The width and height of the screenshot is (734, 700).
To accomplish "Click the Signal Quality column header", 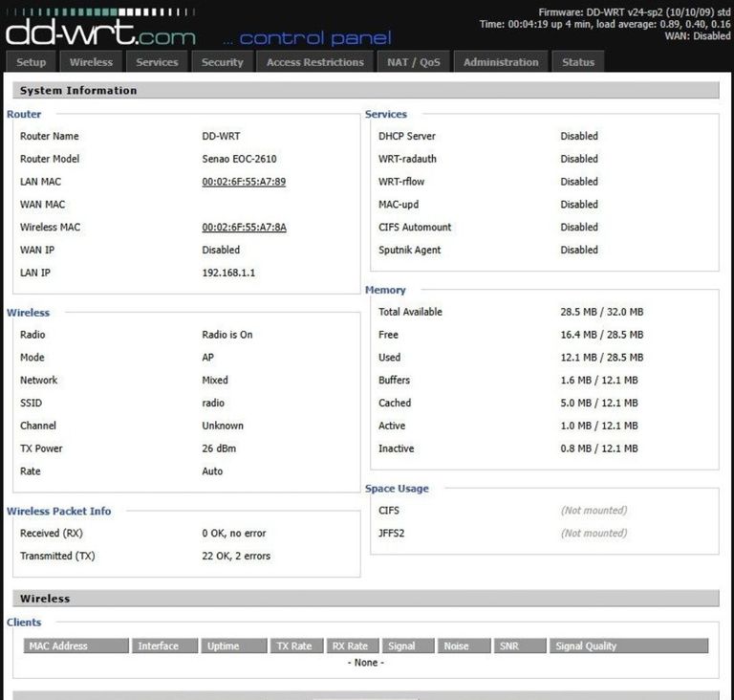I will (x=587, y=646).
